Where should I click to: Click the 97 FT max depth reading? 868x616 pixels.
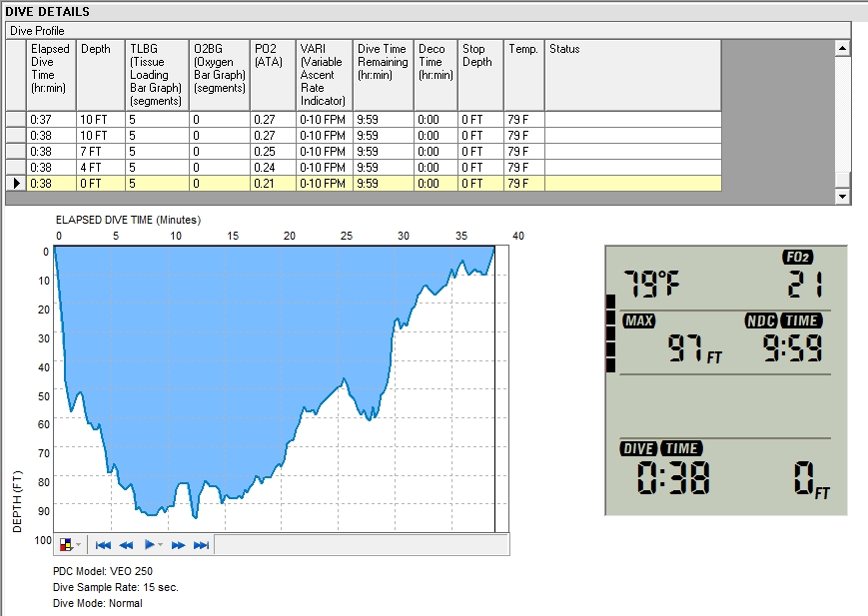[x=695, y=349]
